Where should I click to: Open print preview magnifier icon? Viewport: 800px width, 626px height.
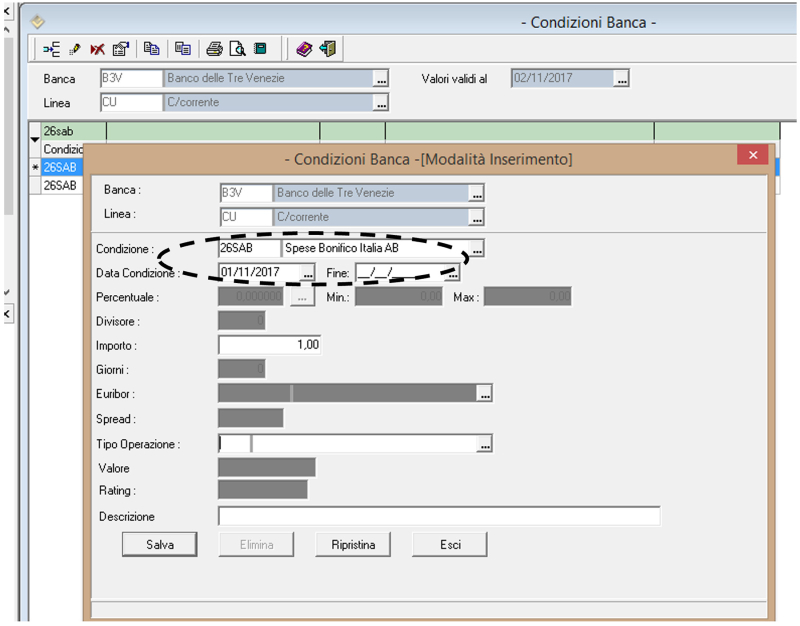(x=237, y=48)
